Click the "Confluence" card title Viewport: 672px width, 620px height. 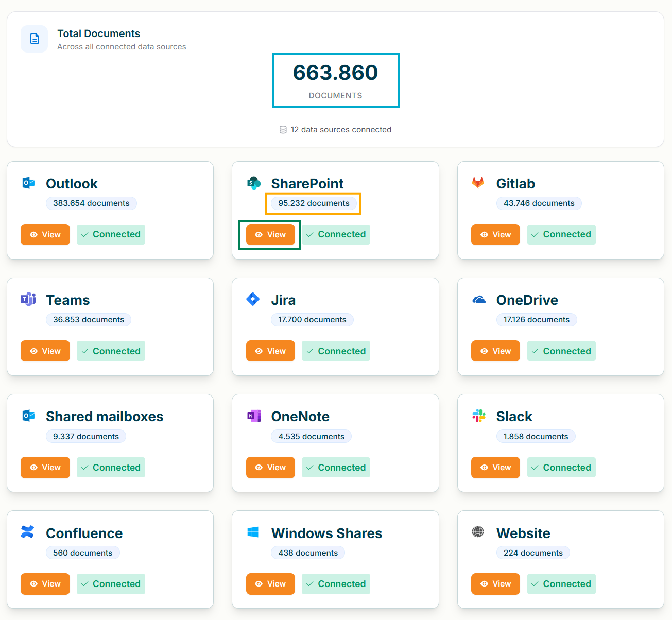point(84,533)
